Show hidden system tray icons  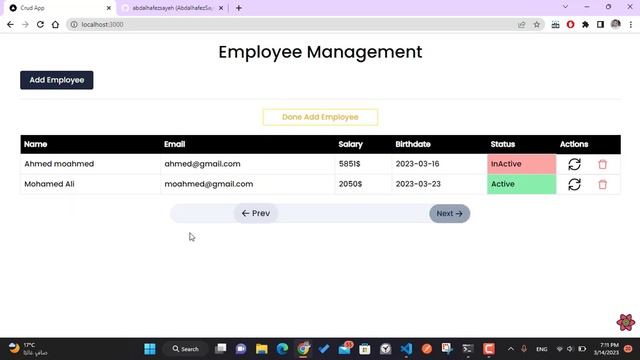(511, 349)
